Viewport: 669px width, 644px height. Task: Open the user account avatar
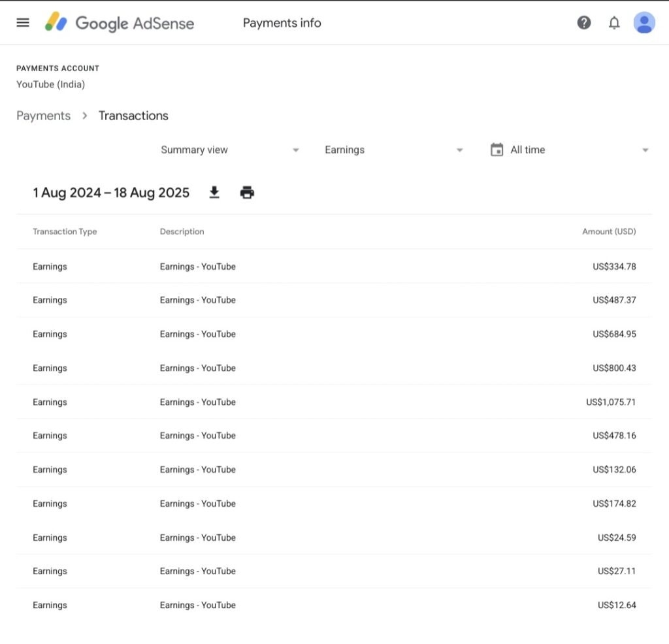coord(644,23)
